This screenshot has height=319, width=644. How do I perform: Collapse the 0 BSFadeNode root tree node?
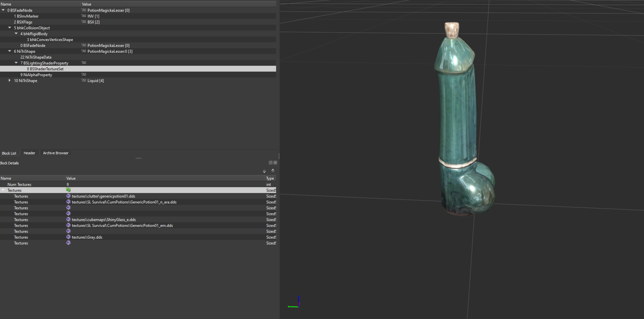[3, 10]
